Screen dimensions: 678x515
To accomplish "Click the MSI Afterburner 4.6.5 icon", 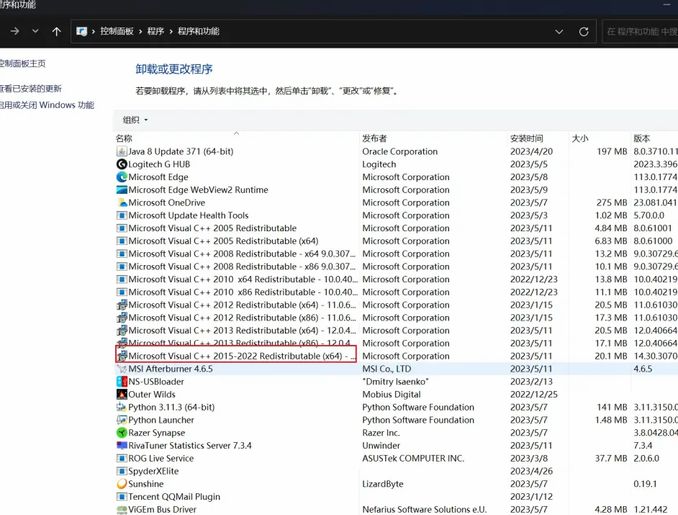I will [x=121, y=369].
